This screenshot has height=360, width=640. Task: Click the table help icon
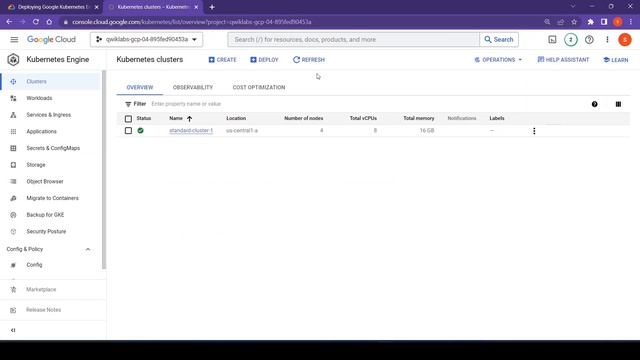click(x=595, y=104)
